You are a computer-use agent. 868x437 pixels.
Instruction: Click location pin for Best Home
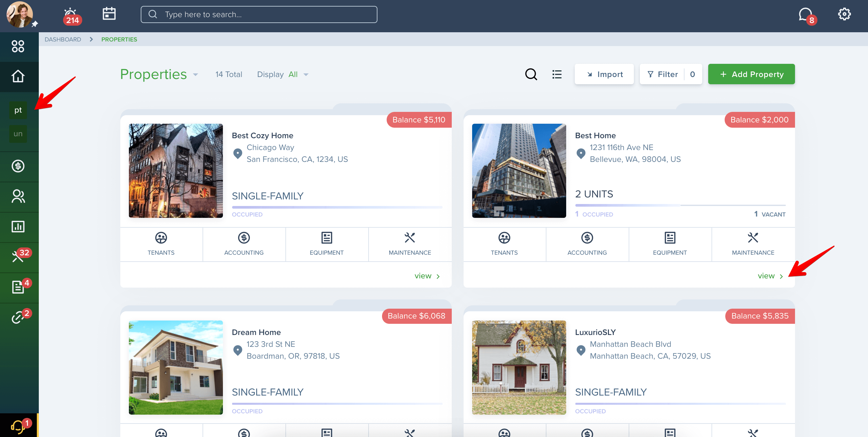pyautogui.click(x=581, y=153)
